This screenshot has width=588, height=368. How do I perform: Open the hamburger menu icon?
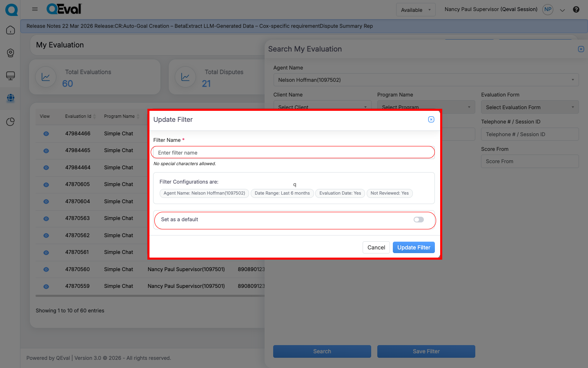(x=35, y=9)
